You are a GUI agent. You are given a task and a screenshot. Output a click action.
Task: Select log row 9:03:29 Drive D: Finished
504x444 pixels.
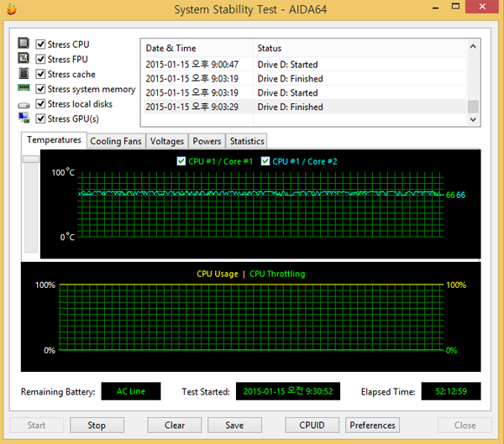tap(304, 107)
